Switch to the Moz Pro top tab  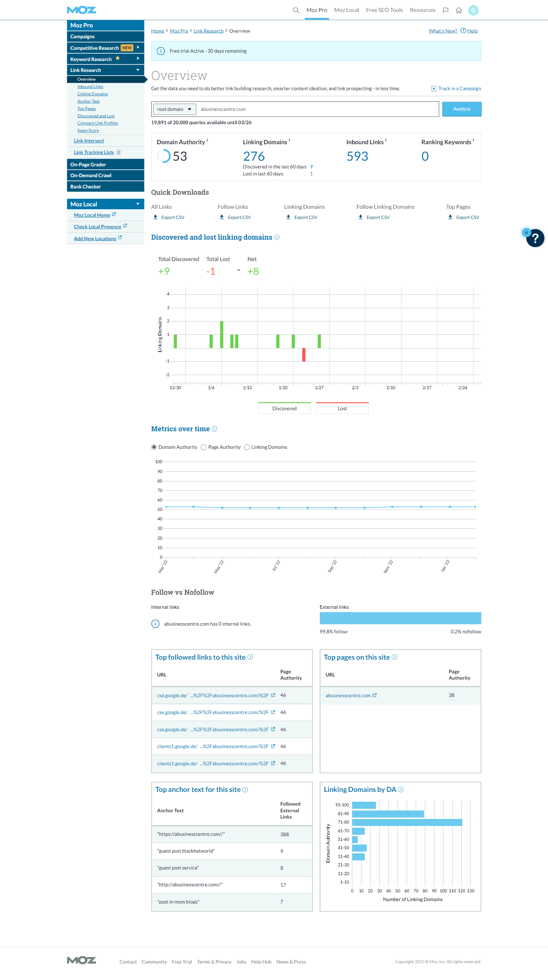click(317, 10)
